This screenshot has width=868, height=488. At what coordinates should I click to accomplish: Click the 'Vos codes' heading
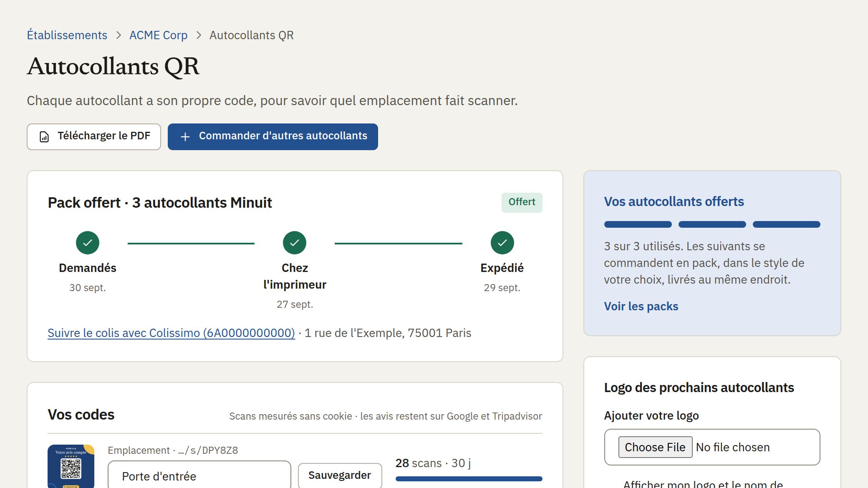(x=81, y=415)
